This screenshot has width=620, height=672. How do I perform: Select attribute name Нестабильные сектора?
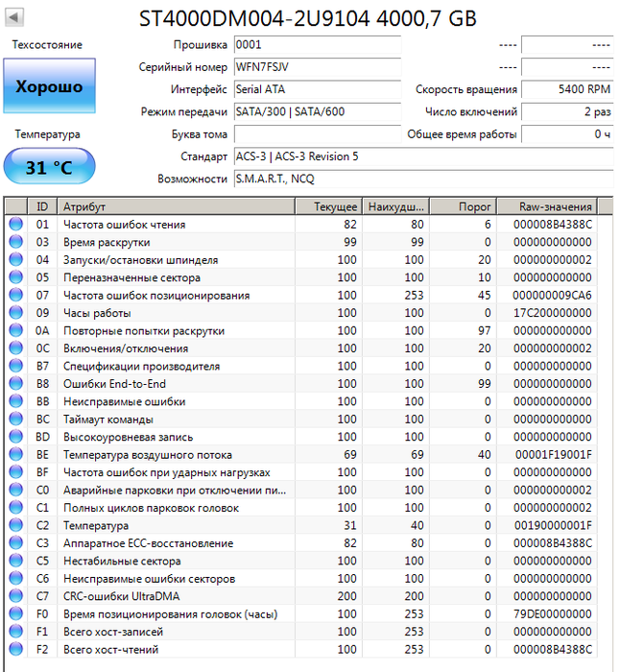[122, 561]
